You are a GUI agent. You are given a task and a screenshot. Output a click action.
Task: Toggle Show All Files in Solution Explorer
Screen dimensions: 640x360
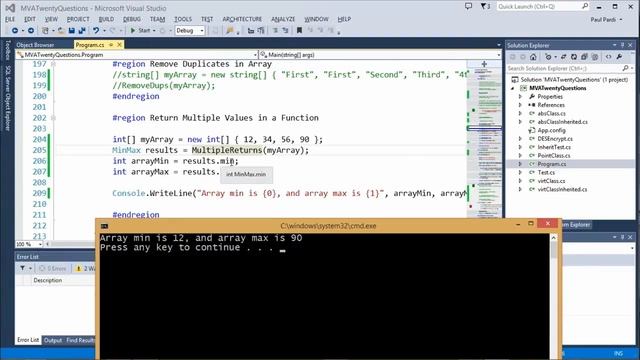pos(595,57)
